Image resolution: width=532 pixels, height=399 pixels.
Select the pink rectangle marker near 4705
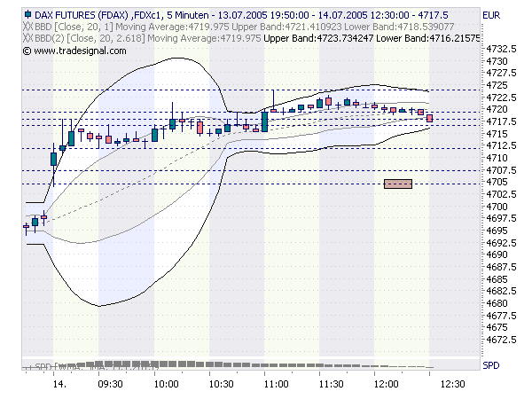pyautogui.click(x=398, y=184)
